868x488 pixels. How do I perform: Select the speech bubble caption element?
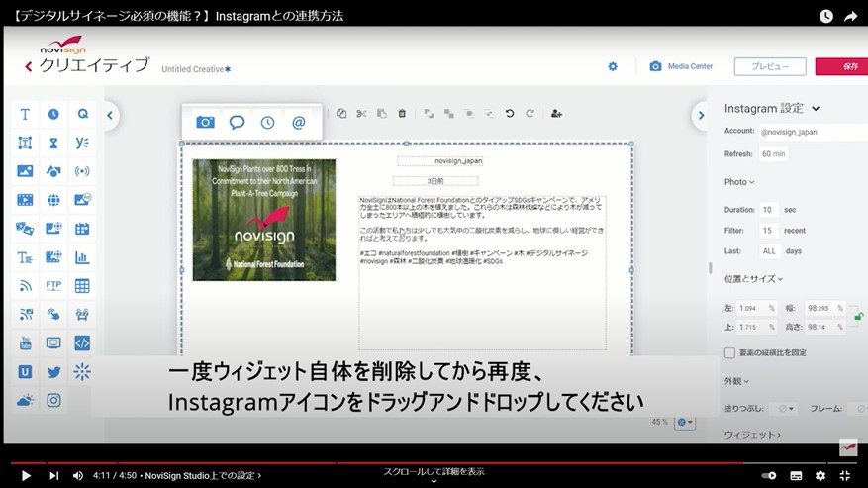[237, 122]
